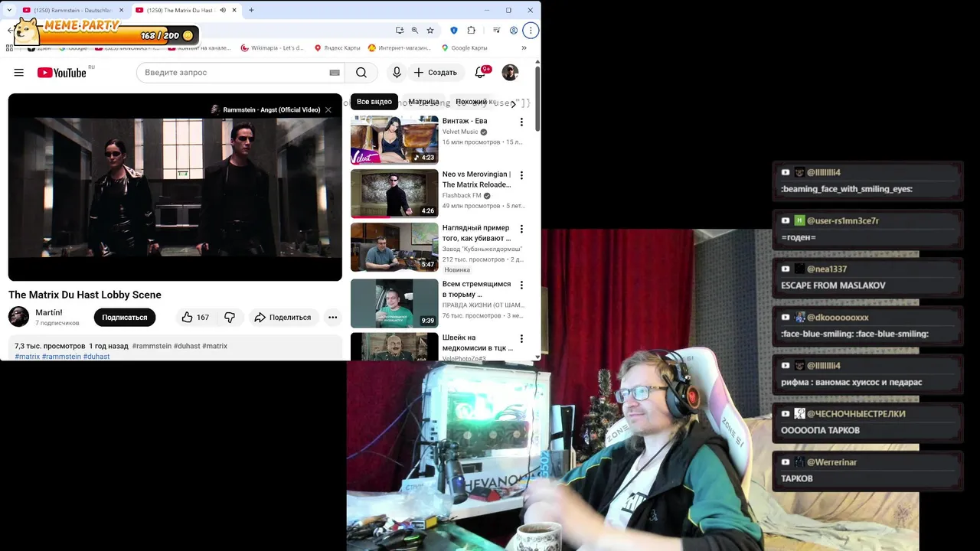
Task: Show more bookmarks with the double chevron
Action: (x=524, y=47)
